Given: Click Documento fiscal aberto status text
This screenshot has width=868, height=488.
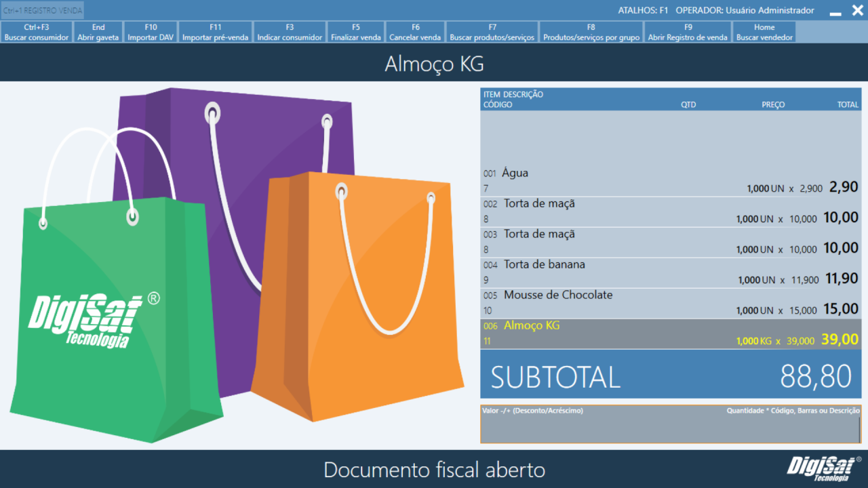Looking at the screenshot, I should (x=434, y=470).
